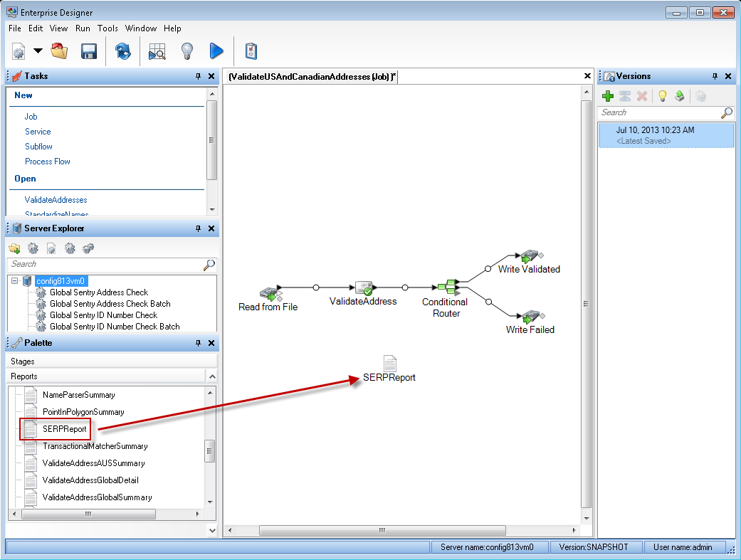
Task: Open the ValidateAddresses link under Open
Action: tap(56, 200)
